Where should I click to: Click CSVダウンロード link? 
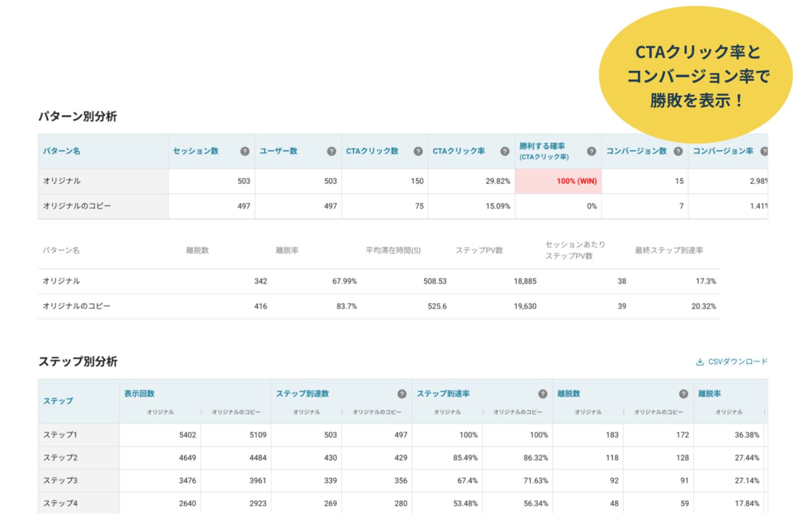click(x=737, y=362)
